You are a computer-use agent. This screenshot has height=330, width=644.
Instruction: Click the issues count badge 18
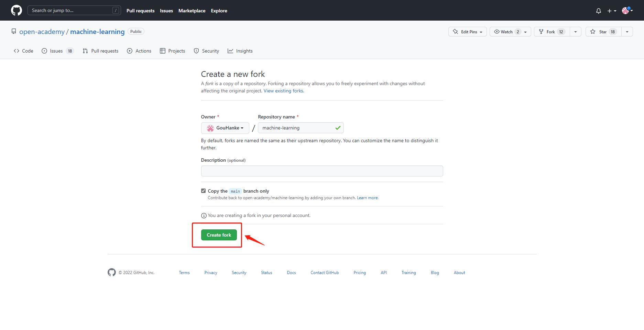(70, 51)
